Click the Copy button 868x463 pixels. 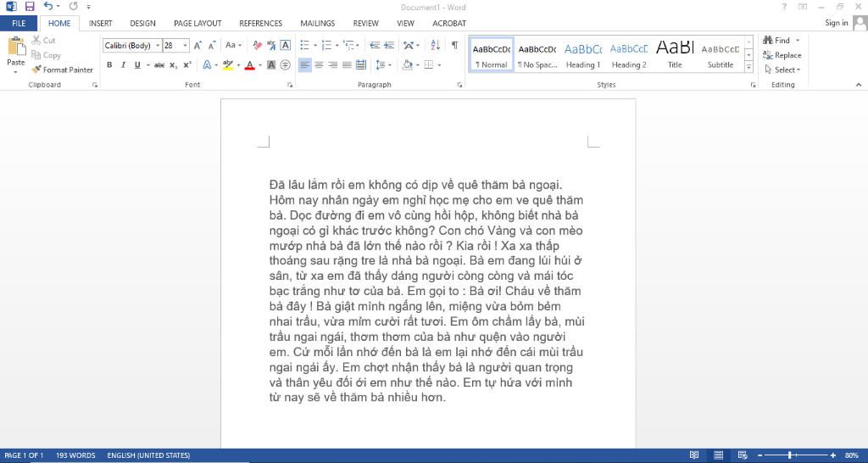[46, 55]
